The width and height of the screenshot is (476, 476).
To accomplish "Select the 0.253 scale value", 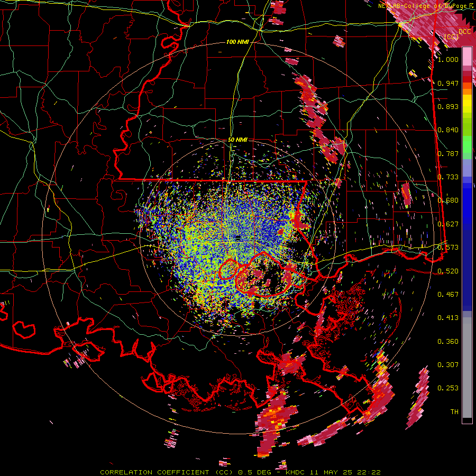I will [x=448, y=388].
